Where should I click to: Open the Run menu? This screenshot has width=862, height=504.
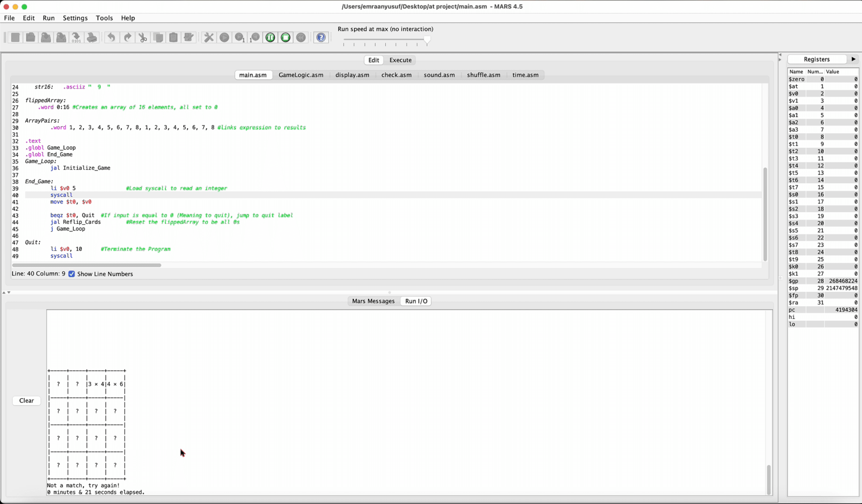coord(49,18)
